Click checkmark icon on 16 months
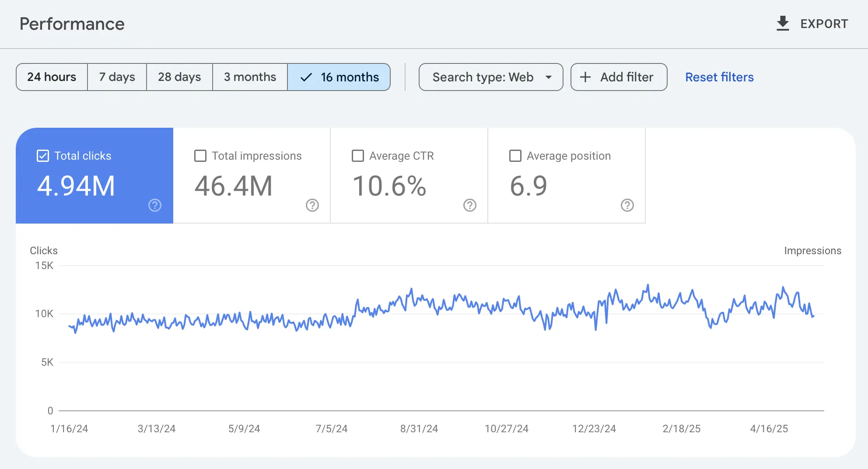Viewport: 868px width, 469px height. pyautogui.click(x=306, y=77)
